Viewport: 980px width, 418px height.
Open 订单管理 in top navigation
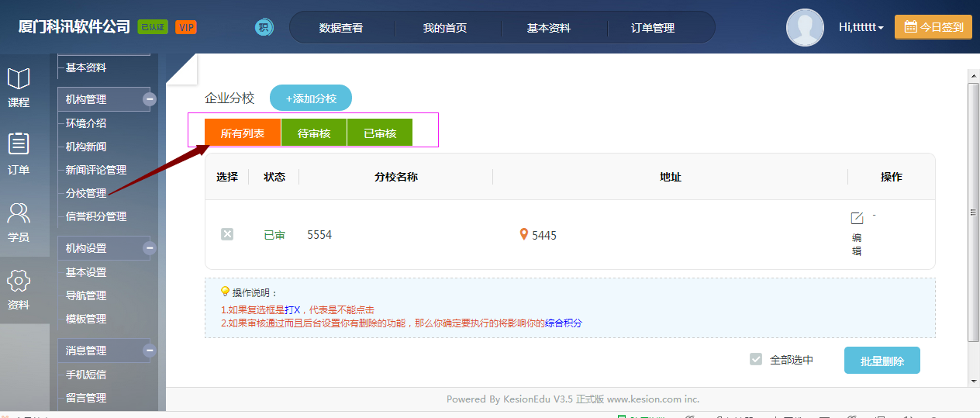click(x=653, y=28)
